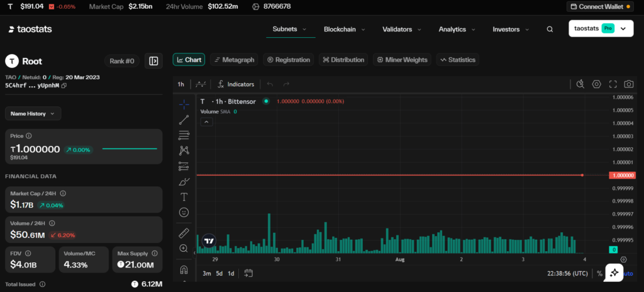Click the 1.000000 price label on axis
Viewport: 644px width, 292px height.
pos(622,175)
